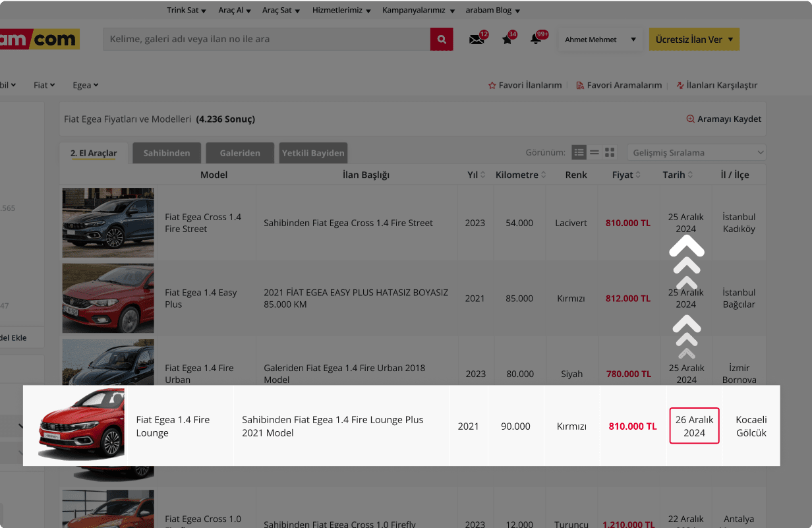Open arabam Blog menu
This screenshot has width=812, height=528.
point(493,11)
